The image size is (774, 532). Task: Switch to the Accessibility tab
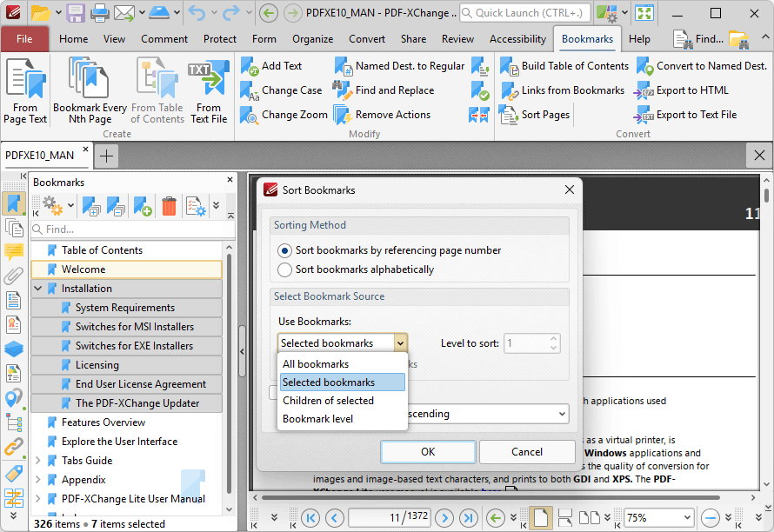[517, 39]
